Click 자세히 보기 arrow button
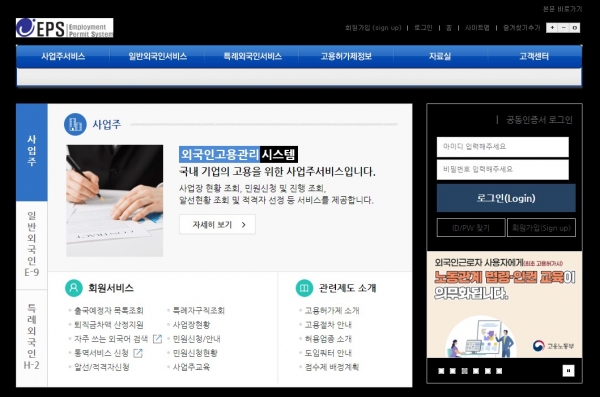The height and width of the screenshot is (397, 600). tap(217, 224)
